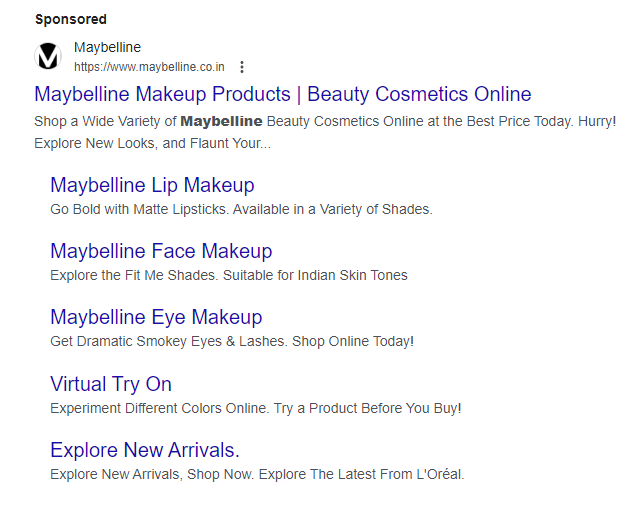Open Maybelline Makeup Products headline link
642x513 pixels.
283,94
